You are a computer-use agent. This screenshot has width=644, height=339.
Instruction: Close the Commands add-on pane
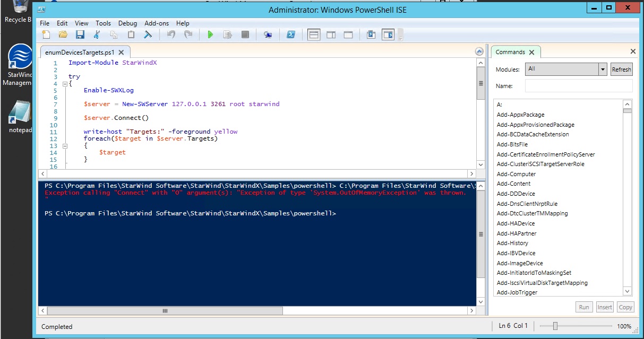click(x=633, y=51)
